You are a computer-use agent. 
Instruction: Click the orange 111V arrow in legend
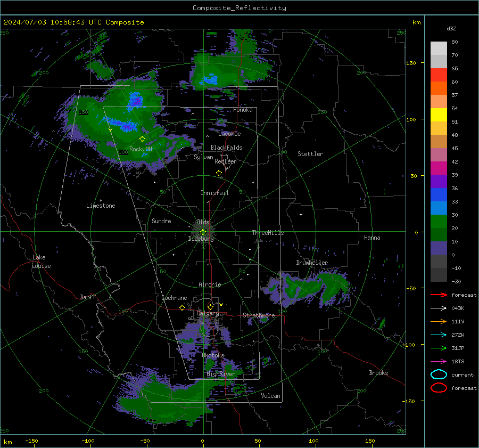[x=439, y=321]
